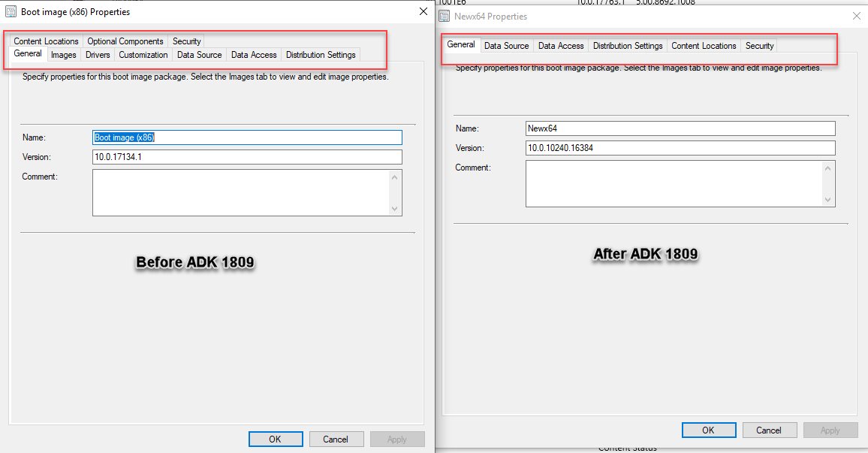Click Version field showing 10.0.10240.16384
This screenshot has height=453, width=868.
pyautogui.click(x=680, y=148)
